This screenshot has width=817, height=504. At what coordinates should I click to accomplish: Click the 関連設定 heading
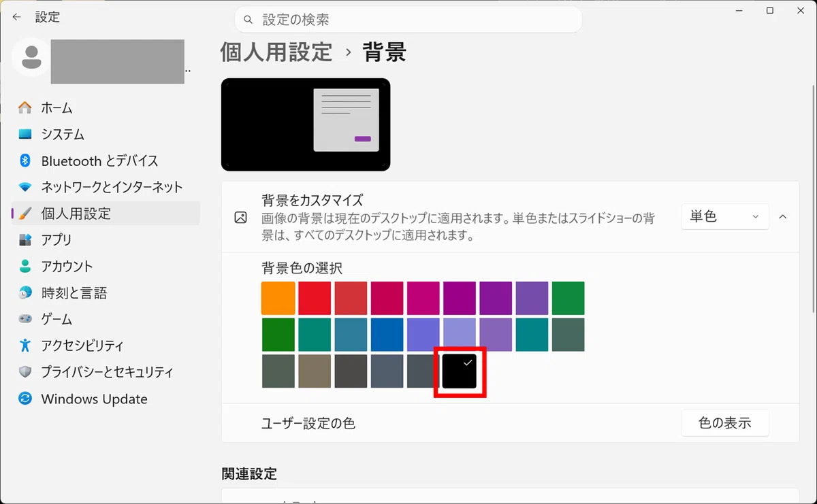point(249,473)
